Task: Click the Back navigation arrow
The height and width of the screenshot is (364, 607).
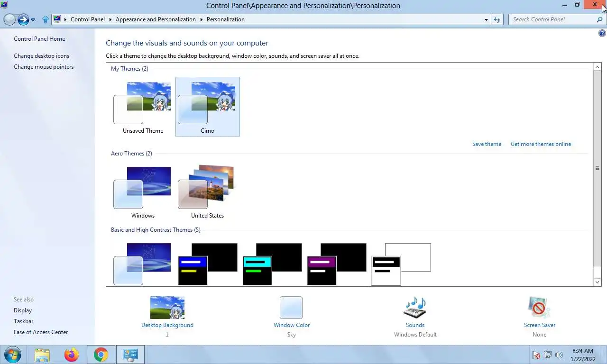Action: (9, 19)
